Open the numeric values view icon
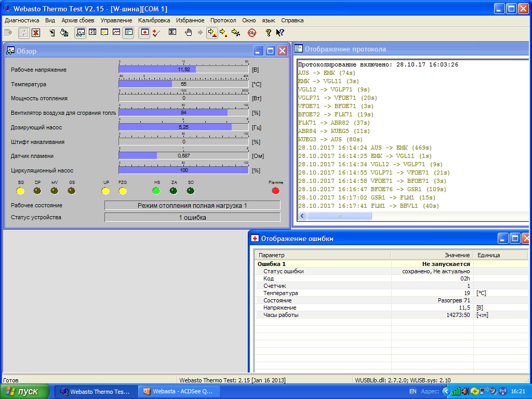This screenshot has width=532, height=399. pos(92,33)
